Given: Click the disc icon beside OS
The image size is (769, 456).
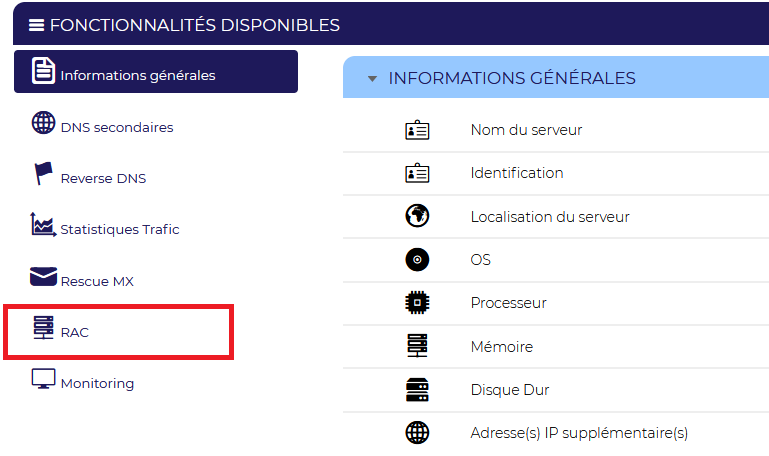Looking at the screenshot, I should tap(417, 259).
